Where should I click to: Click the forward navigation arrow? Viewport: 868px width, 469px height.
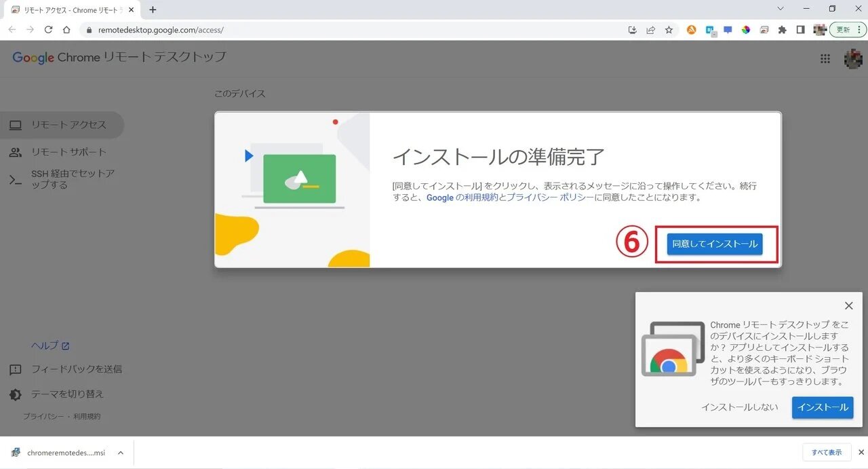coord(30,30)
